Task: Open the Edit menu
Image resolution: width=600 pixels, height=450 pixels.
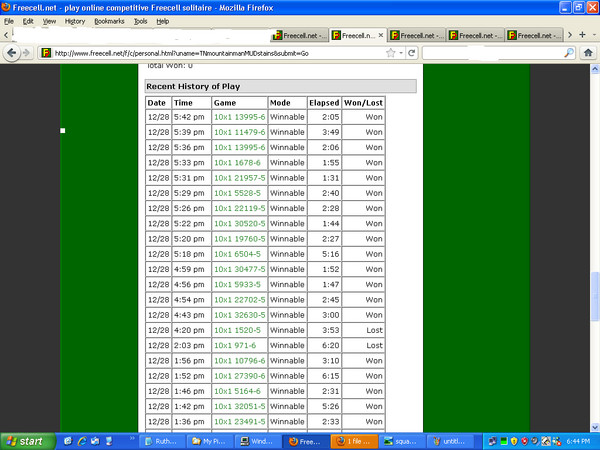Action: (x=28, y=21)
